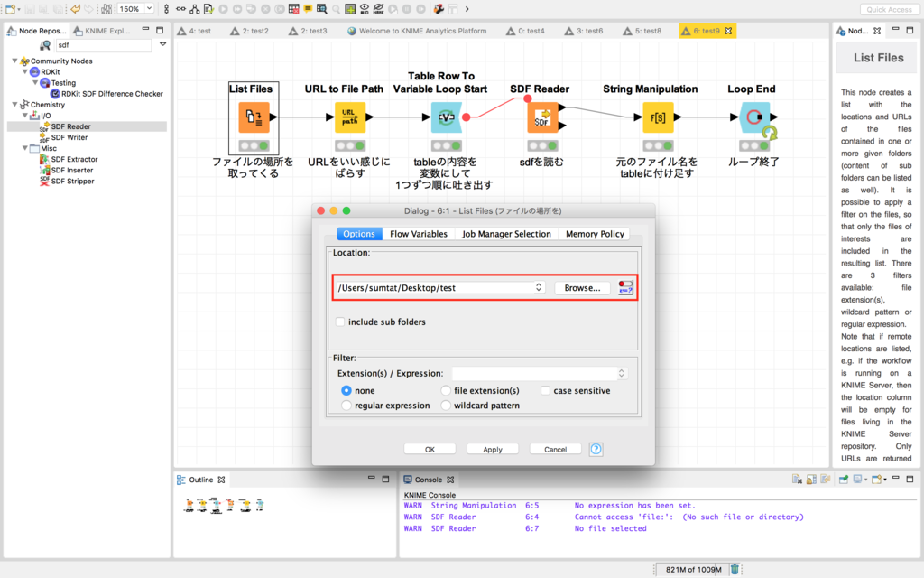Click the auto layout toolbar icon

(x=194, y=9)
